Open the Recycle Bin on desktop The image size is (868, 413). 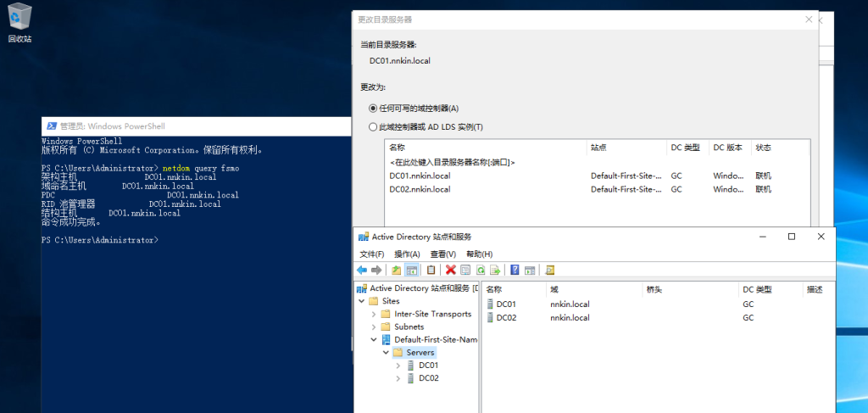(x=19, y=21)
